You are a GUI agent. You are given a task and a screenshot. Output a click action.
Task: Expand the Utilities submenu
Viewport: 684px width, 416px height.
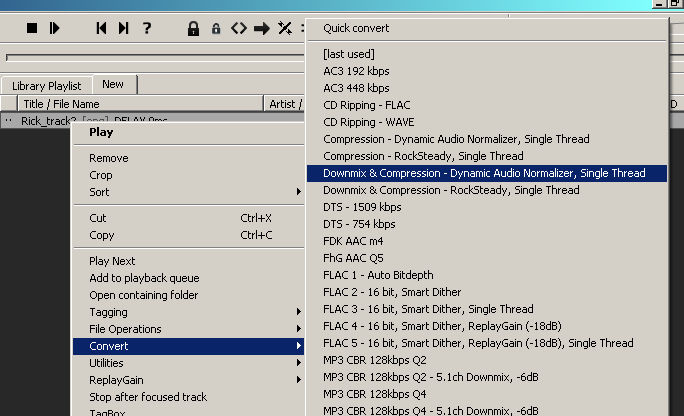click(188, 363)
